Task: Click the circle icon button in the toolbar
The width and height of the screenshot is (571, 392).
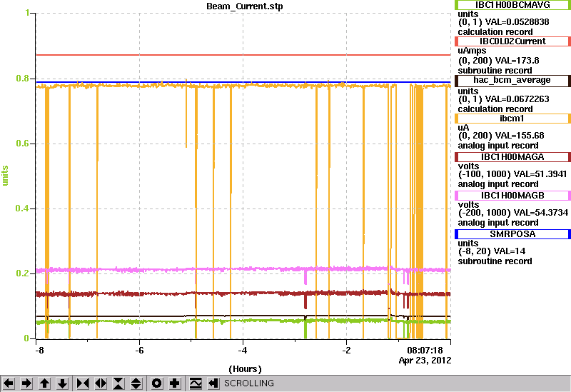Action: coord(156,383)
